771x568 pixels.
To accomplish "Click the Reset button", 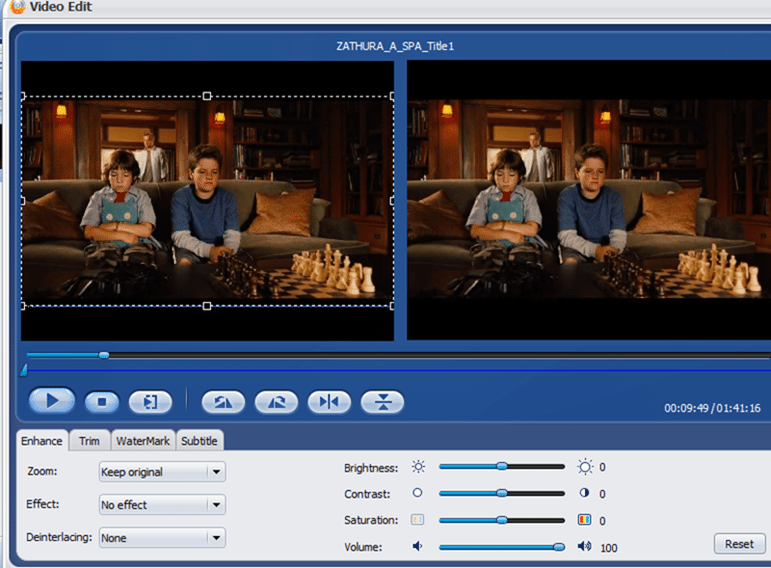I will 739,544.
